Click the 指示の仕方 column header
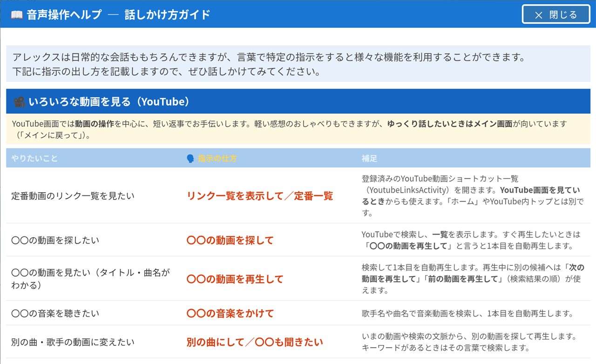The width and height of the screenshot is (596, 364). pos(217,158)
